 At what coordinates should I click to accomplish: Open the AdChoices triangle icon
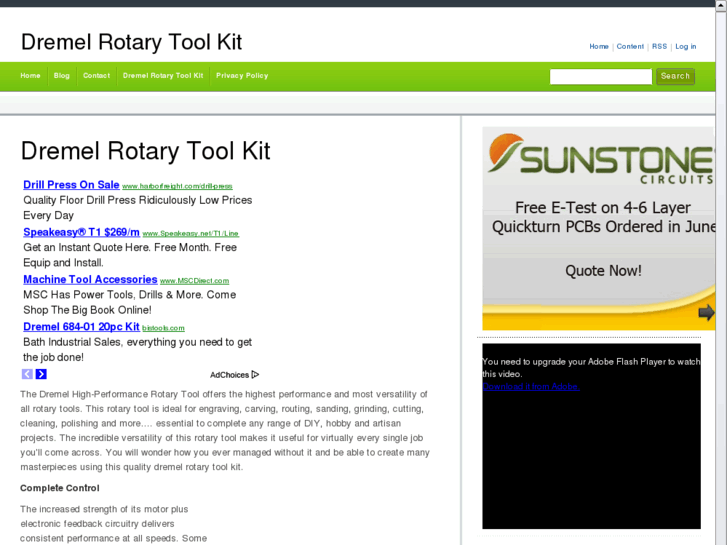click(x=255, y=374)
